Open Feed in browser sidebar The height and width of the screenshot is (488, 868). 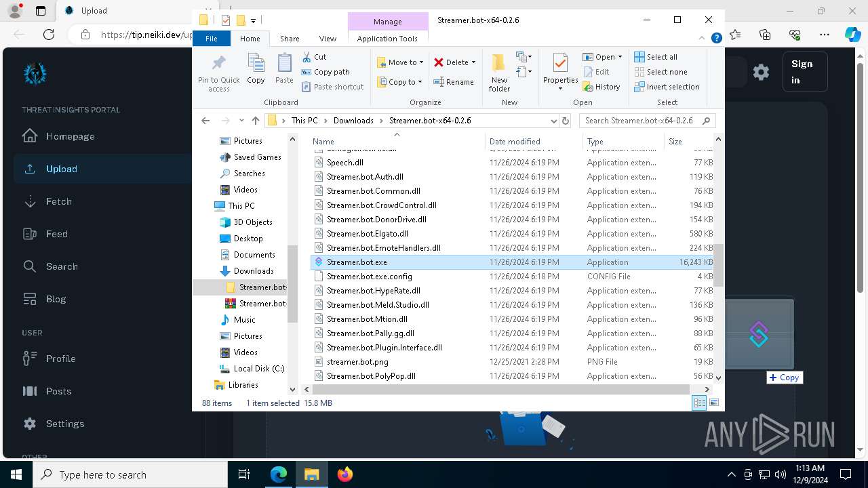point(56,234)
